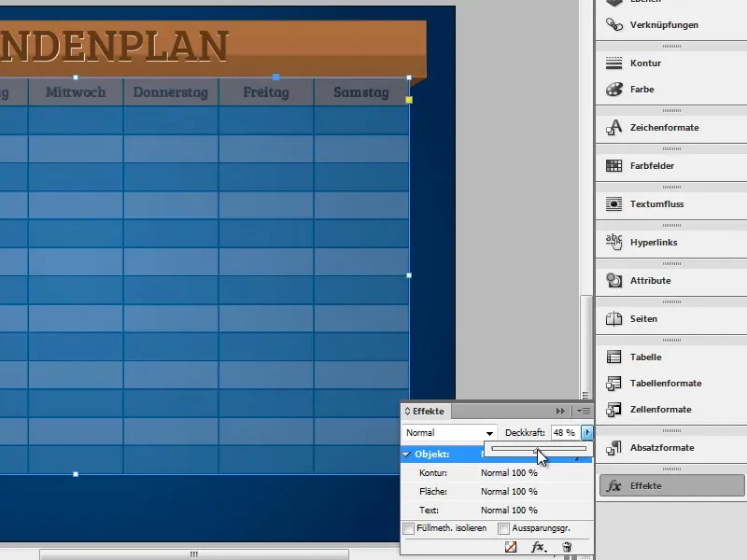The height and width of the screenshot is (560, 747).
Task: Click the Deckkraft slider arrow button
Action: [587, 432]
